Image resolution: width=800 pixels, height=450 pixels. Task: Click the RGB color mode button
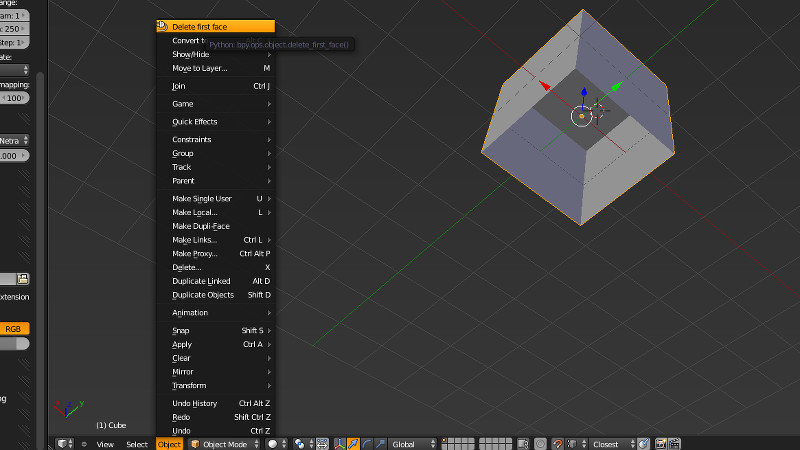tap(14, 329)
